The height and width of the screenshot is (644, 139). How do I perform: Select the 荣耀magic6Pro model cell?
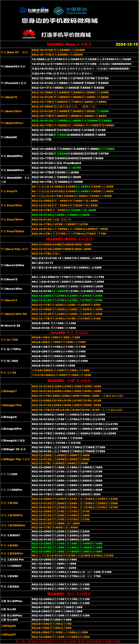(x=16, y=429)
